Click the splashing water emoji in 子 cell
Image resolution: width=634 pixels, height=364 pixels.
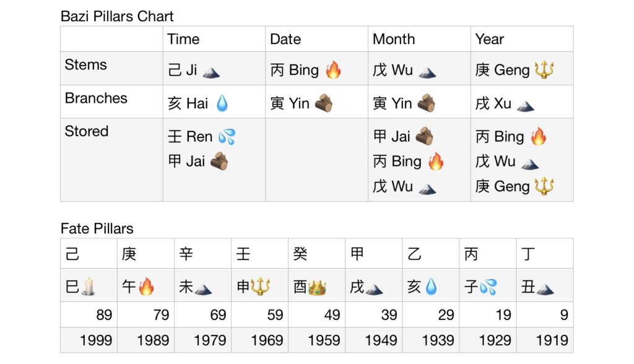(x=489, y=287)
